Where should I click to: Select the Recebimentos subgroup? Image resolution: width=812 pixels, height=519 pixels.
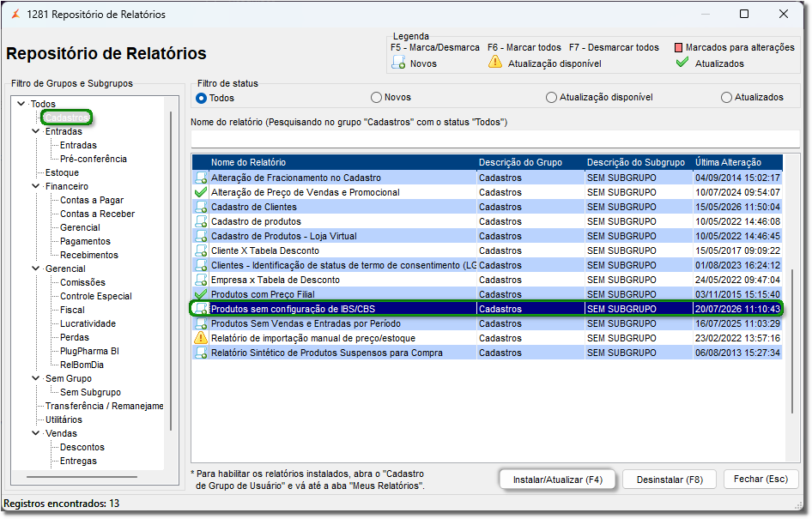[89, 255]
